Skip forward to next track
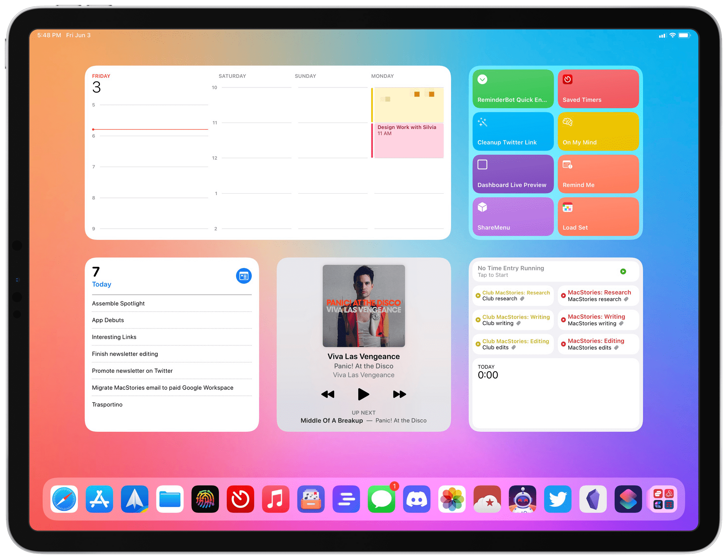 [x=400, y=394]
